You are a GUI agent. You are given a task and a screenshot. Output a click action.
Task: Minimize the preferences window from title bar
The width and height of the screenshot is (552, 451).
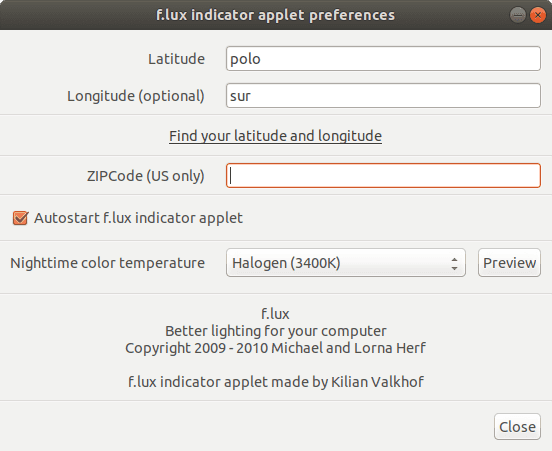coord(518,15)
